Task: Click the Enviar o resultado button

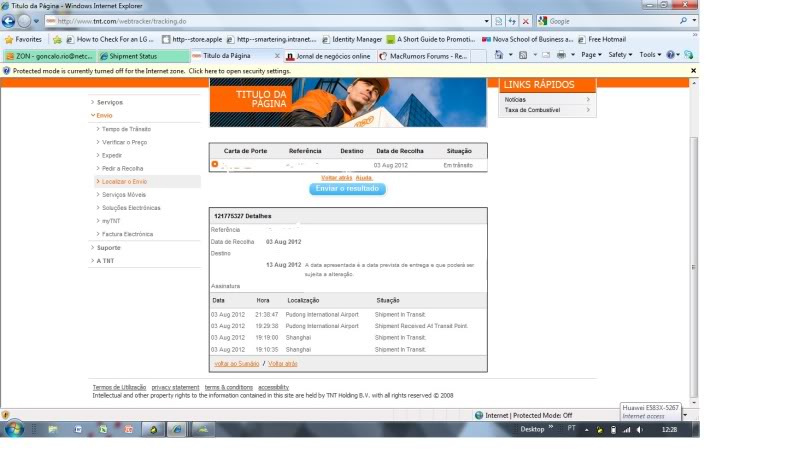Action: tap(347, 189)
